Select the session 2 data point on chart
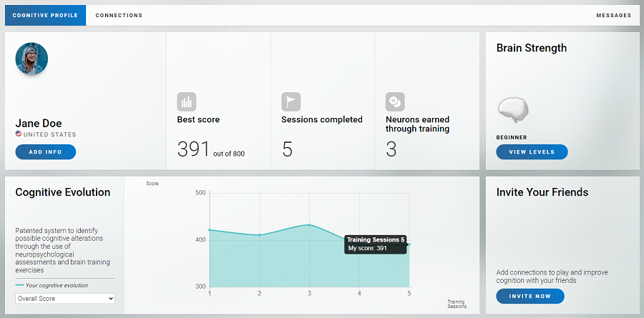The image size is (644, 318). click(260, 235)
